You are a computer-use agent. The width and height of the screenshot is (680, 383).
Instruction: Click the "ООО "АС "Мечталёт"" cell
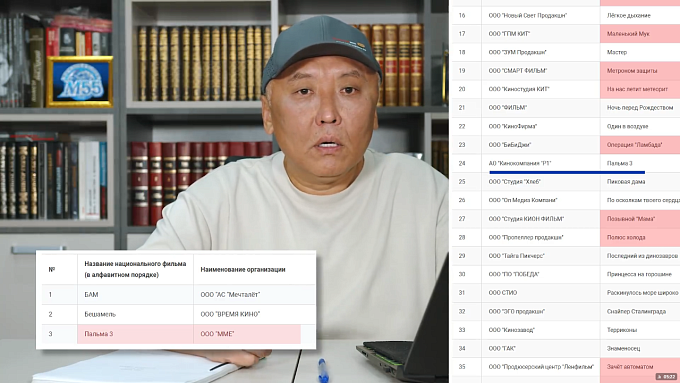254,295
